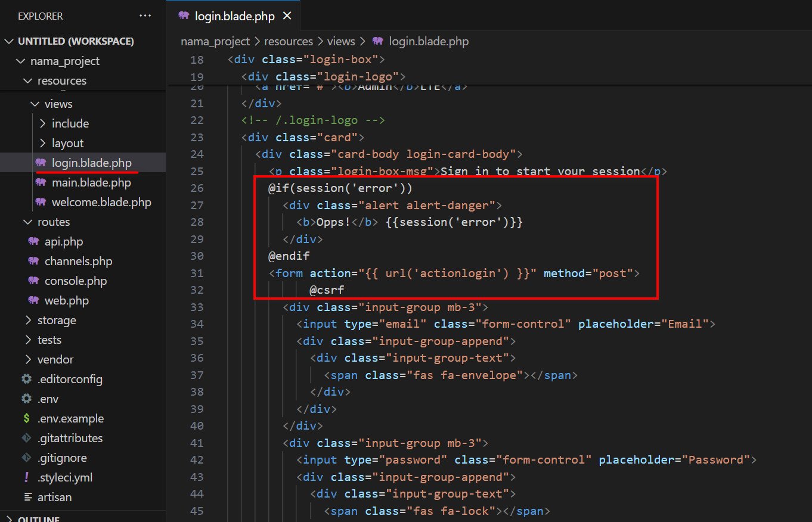Click the PHP icon beside main.blade.php

coord(41,182)
